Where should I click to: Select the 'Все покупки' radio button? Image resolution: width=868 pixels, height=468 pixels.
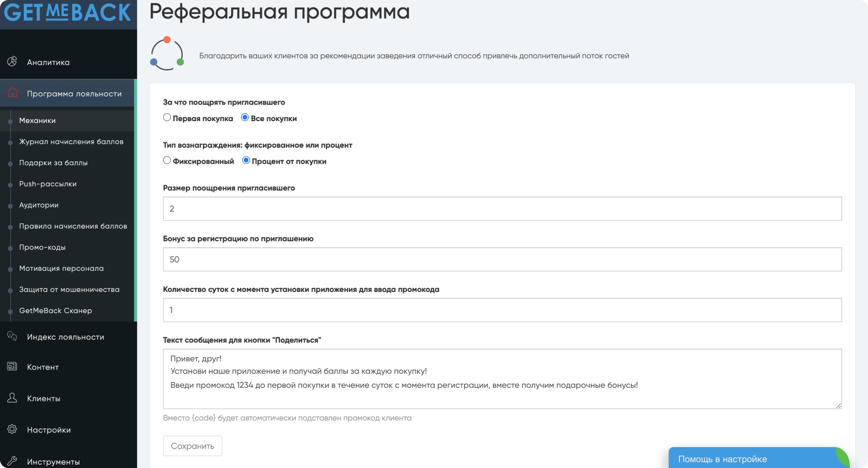(x=245, y=117)
